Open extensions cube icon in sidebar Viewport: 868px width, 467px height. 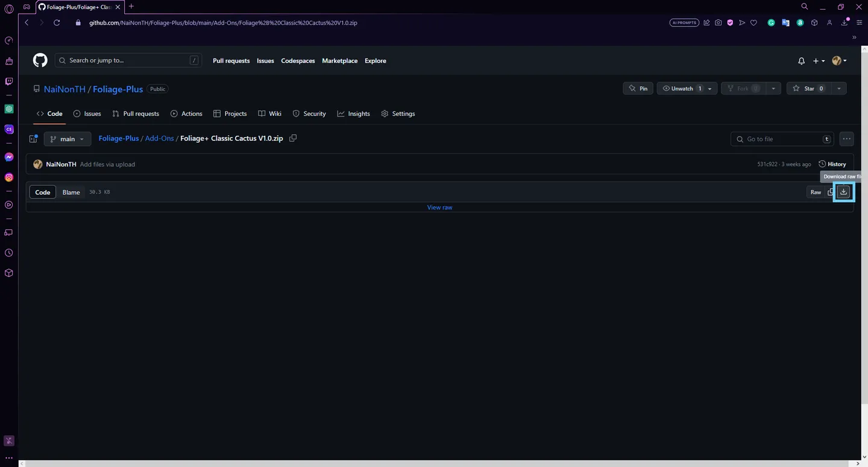click(9, 273)
